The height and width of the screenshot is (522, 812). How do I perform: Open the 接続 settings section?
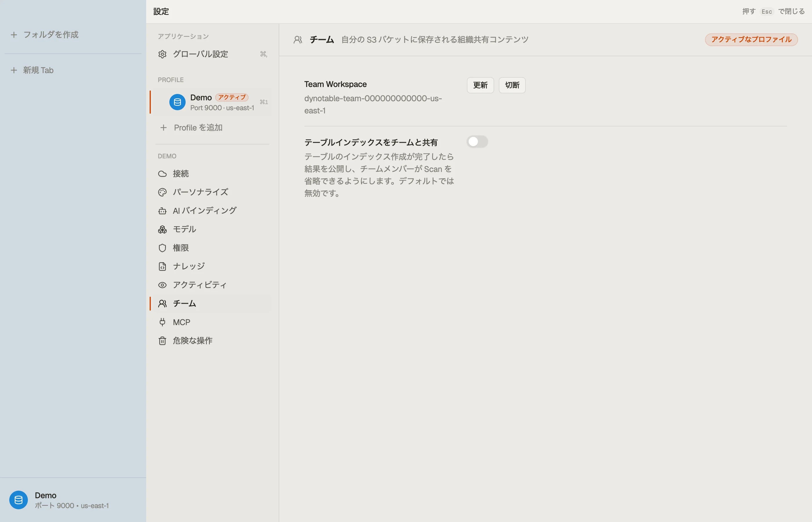point(212,174)
